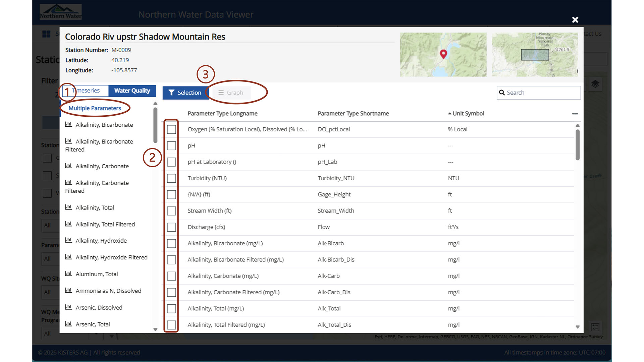Open Alkalinity, Total in parameter list
The image size is (644, 362).
[95, 208]
